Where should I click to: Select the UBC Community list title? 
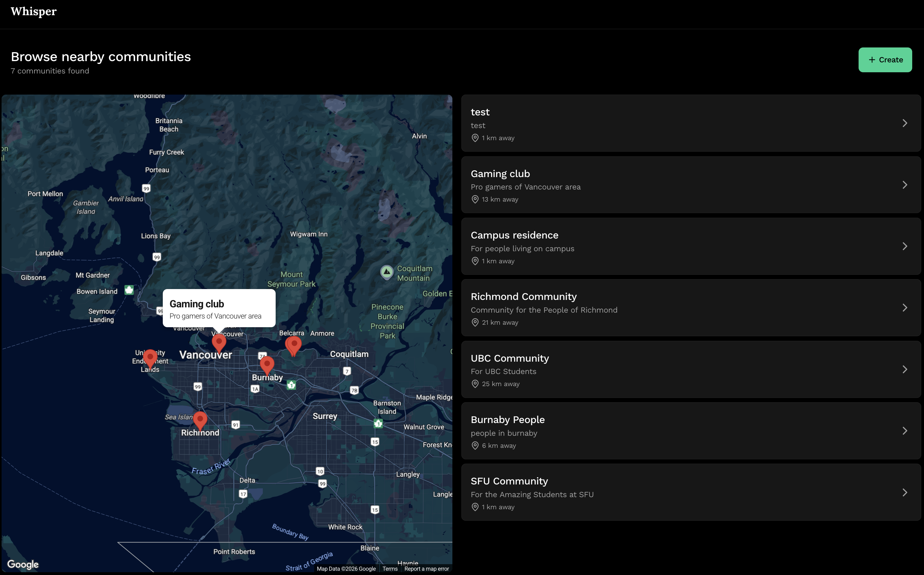[x=509, y=358]
